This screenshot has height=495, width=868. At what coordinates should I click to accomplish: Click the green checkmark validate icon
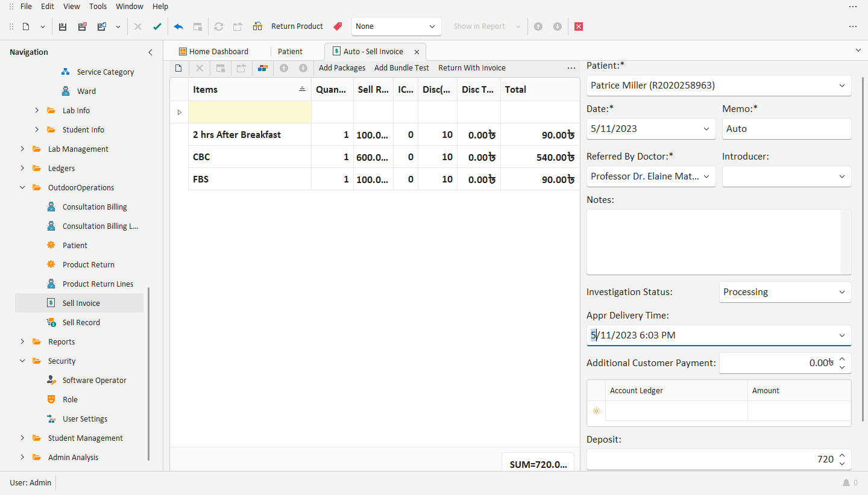[157, 26]
